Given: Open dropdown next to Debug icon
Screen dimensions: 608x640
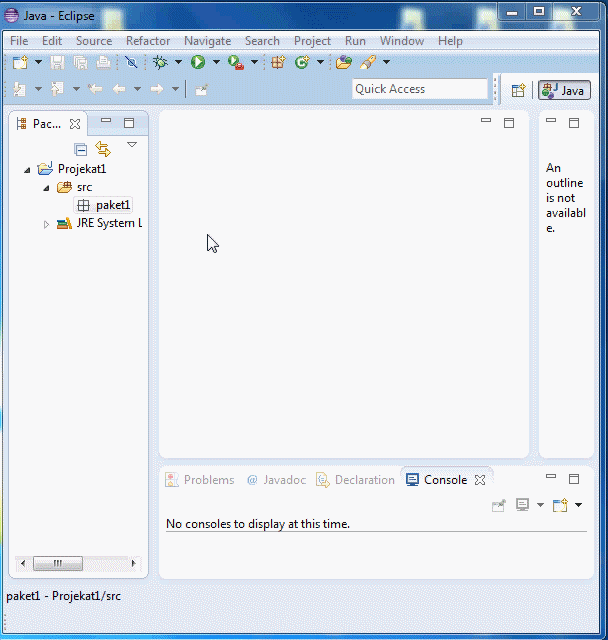Looking at the screenshot, I should (178, 62).
